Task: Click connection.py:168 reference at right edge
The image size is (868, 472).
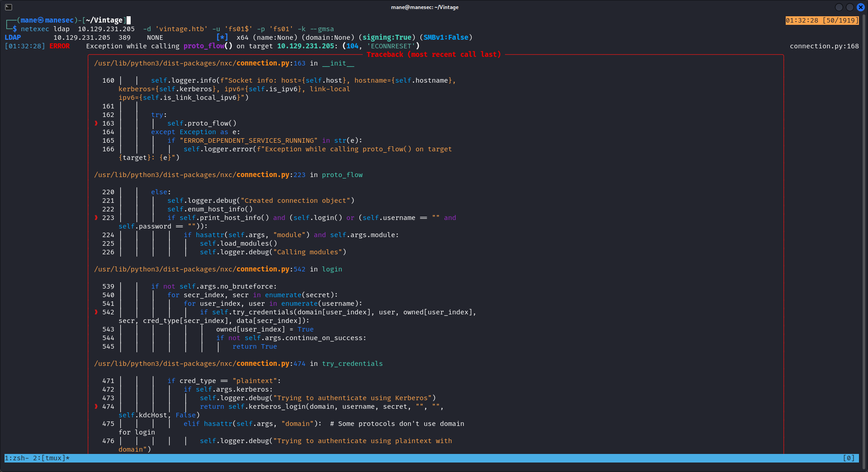Action: (824, 46)
